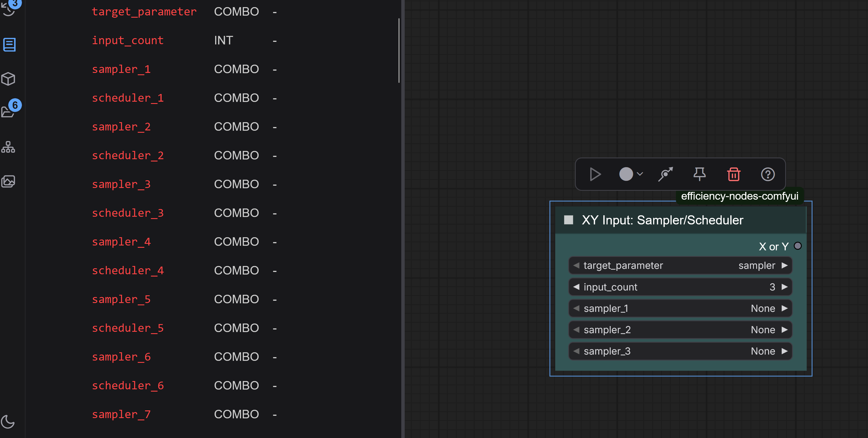Click the input_count value field
This screenshot has width=868, height=438.
point(680,287)
